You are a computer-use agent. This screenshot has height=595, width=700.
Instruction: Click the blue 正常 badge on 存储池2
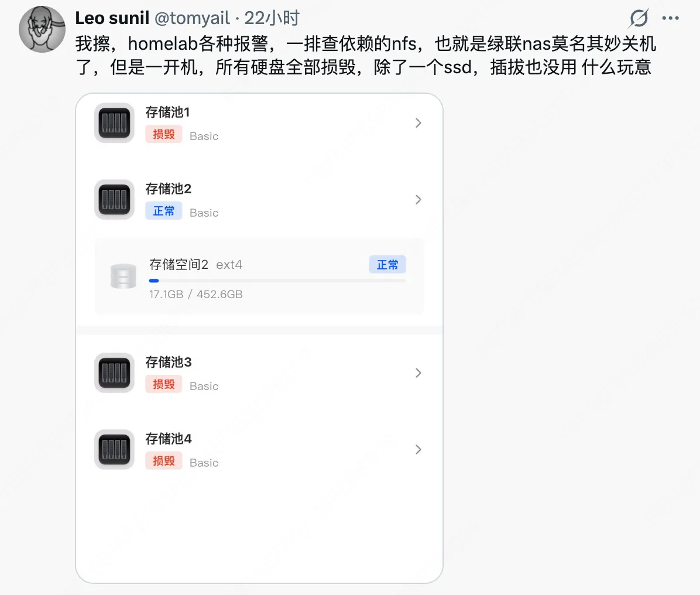click(x=163, y=211)
